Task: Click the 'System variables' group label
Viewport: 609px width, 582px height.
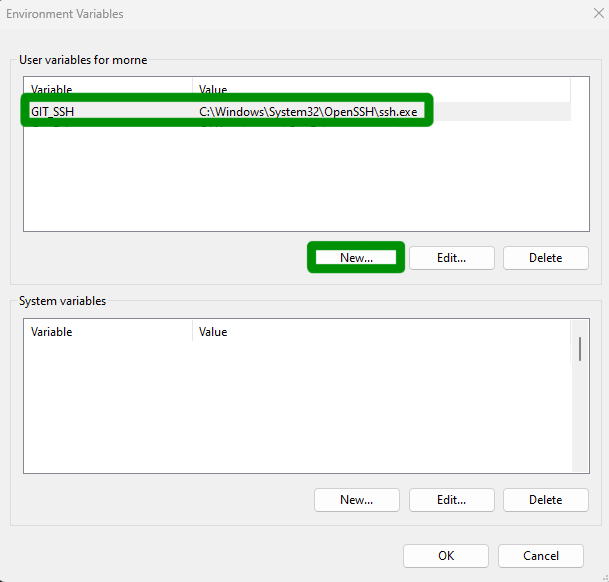Action: click(63, 301)
